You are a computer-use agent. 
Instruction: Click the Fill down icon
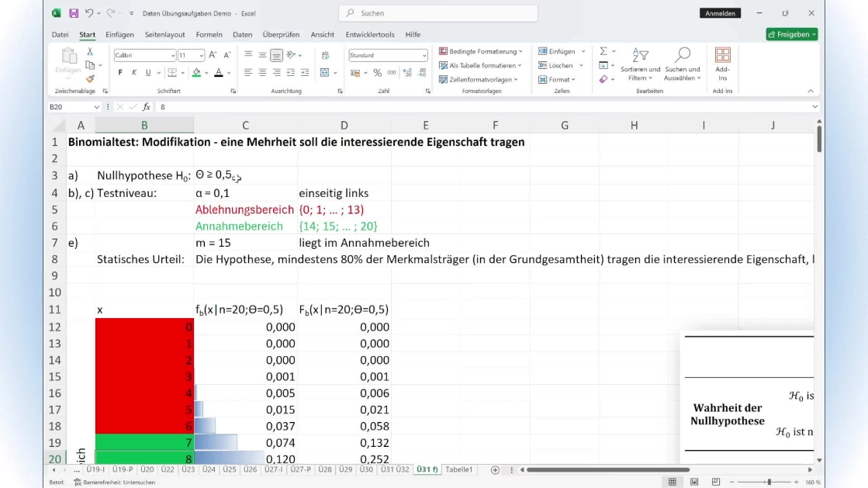click(603, 65)
